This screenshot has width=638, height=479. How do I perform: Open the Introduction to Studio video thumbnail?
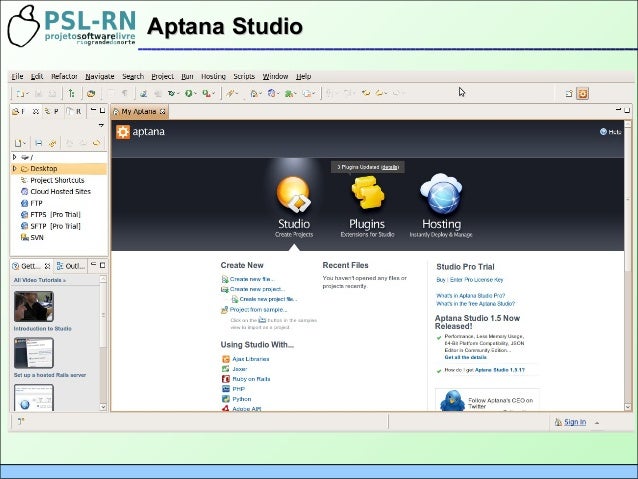point(33,306)
